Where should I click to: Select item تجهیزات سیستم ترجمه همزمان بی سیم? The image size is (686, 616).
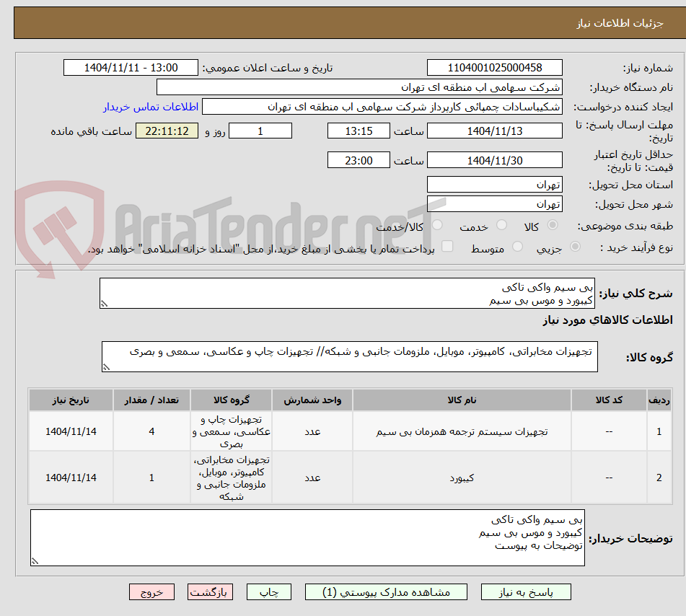pyautogui.click(x=462, y=431)
